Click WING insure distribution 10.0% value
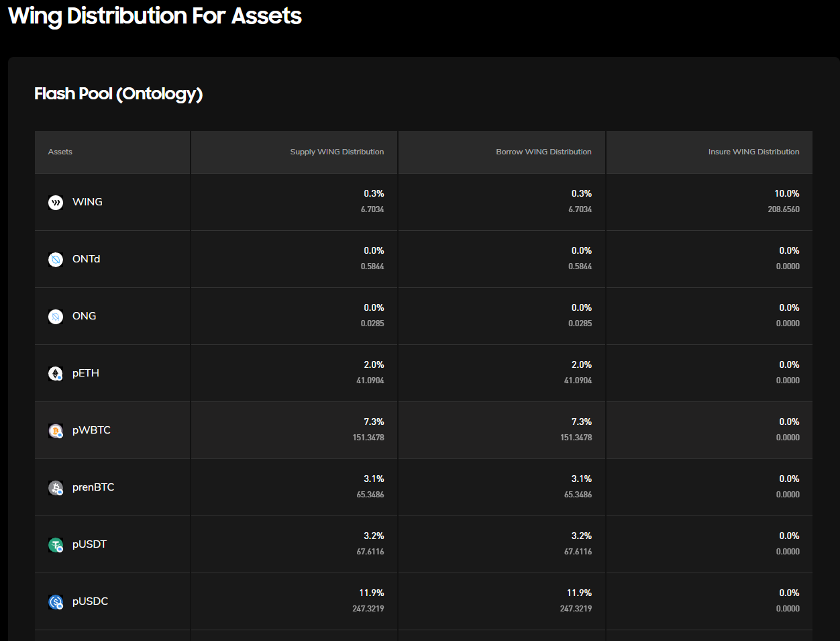The image size is (840, 641). 786,193
